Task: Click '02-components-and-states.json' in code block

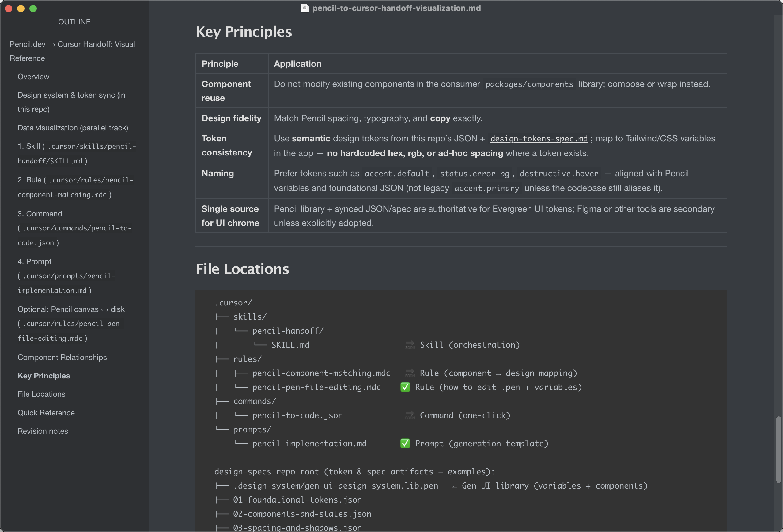Action: tap(302, 514)
